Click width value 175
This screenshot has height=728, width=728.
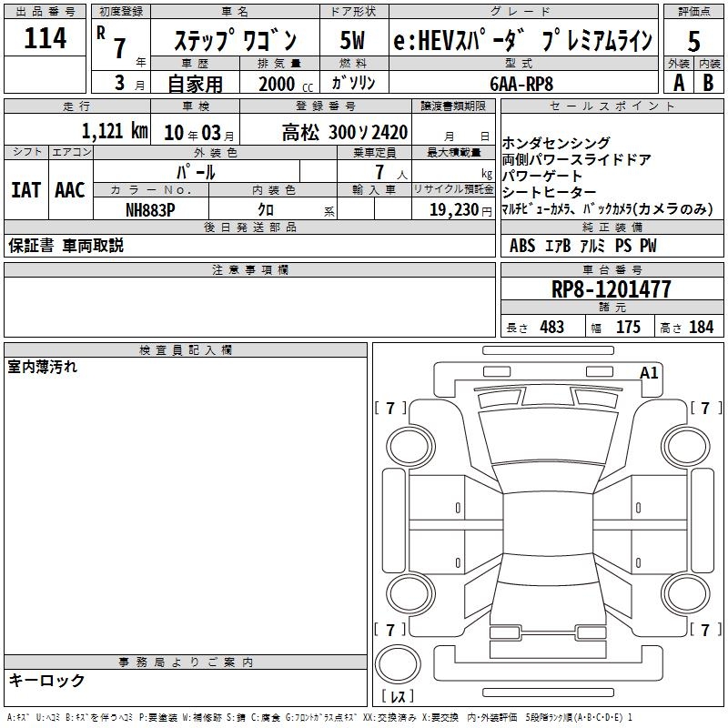[628, 327]
